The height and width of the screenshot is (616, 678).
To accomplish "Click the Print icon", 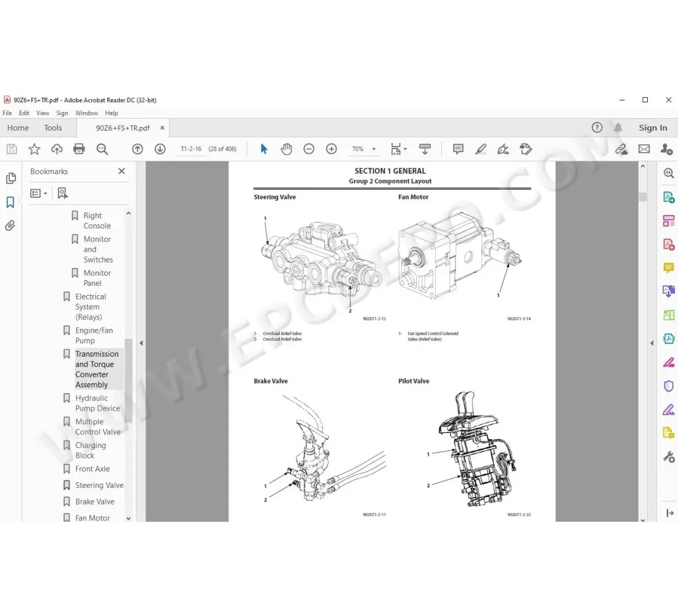I will tap(79, 148).
